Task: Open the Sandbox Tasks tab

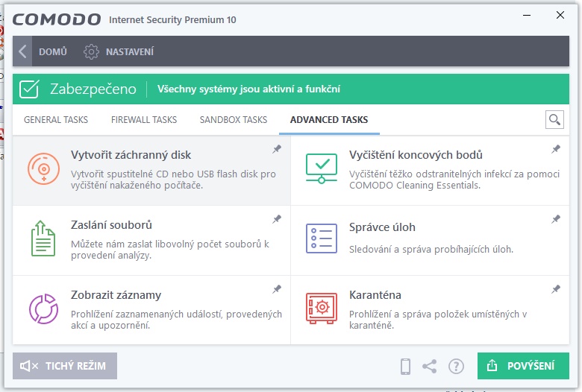Action: pyautogui.click(x=233, y=119)
